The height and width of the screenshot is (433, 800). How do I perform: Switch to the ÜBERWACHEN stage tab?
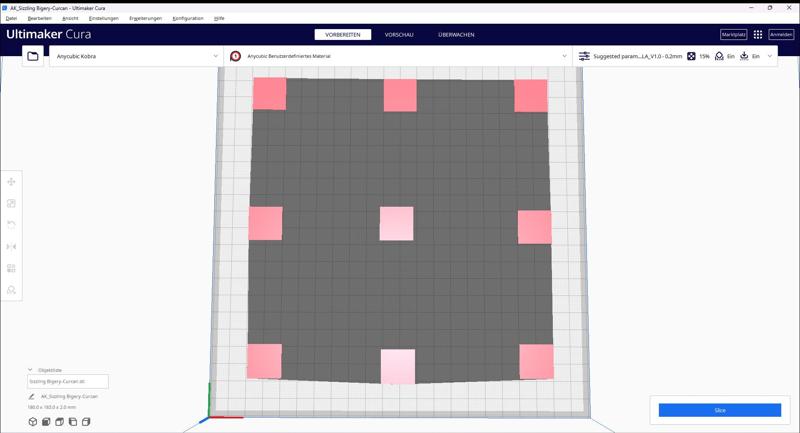(456, 34)
